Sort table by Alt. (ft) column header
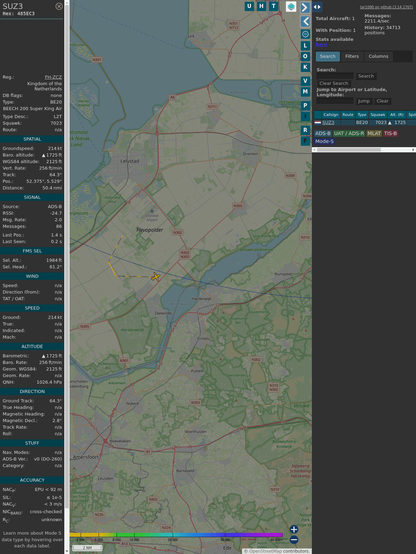Screen dimensions: 416x554 (397, 115)
